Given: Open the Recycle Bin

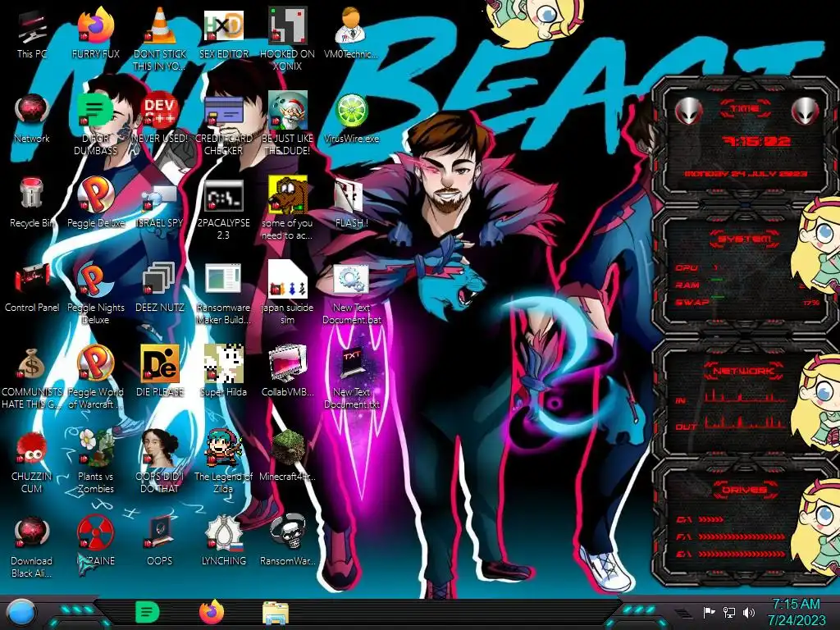Looking at the screenshot, I should tap(32, 203).
